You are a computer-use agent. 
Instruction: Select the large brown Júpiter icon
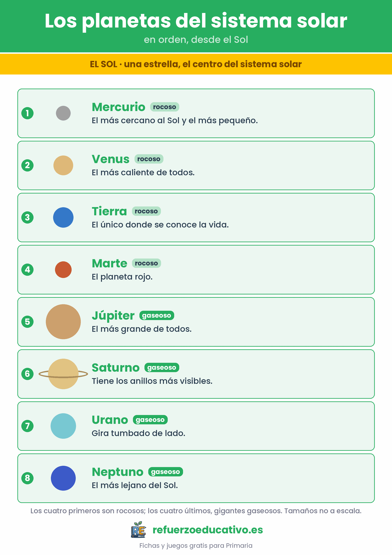pyautogui.click(x=63, y=322)
